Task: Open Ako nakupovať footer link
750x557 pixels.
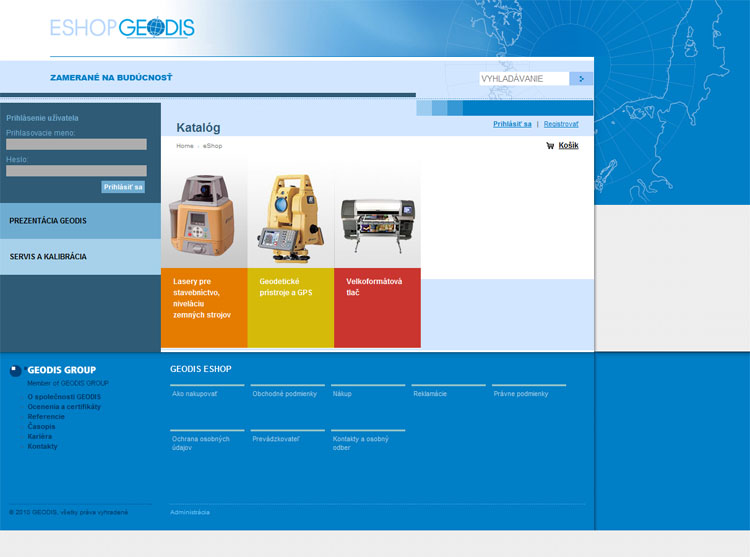Action: coord(195,394)
